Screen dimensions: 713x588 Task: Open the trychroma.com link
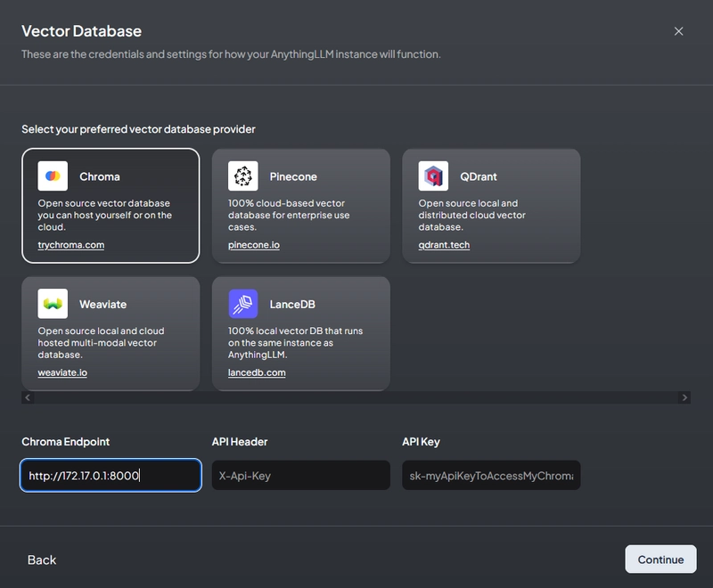[71, 245]
